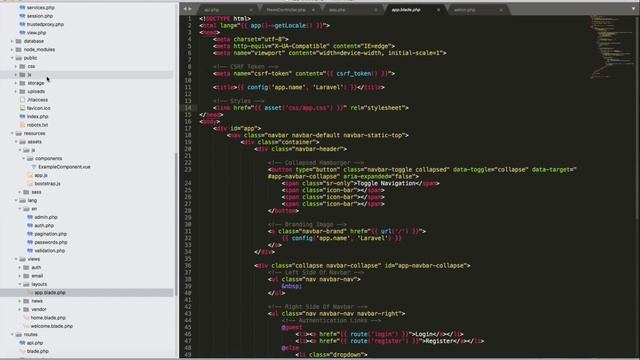Expand the css folder arrow

point(16,66)
